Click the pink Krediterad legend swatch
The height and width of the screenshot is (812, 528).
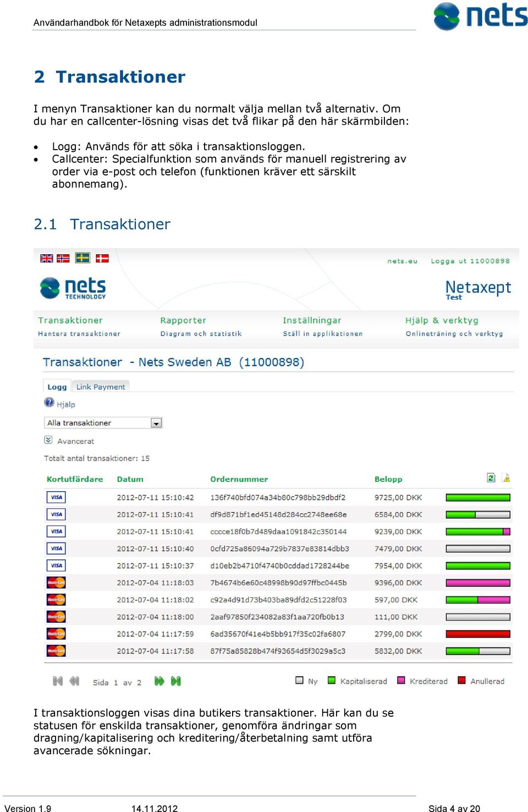pyautogui.click(x=401, y=680)
